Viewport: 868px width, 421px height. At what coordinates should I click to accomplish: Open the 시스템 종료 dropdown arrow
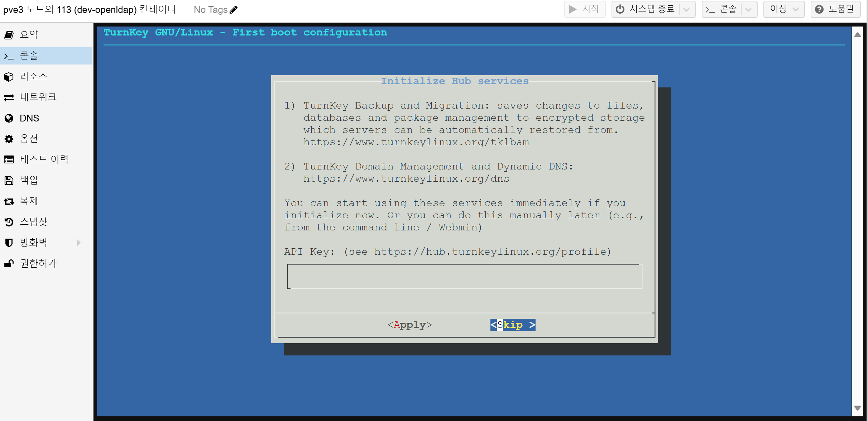coord(686,10)
